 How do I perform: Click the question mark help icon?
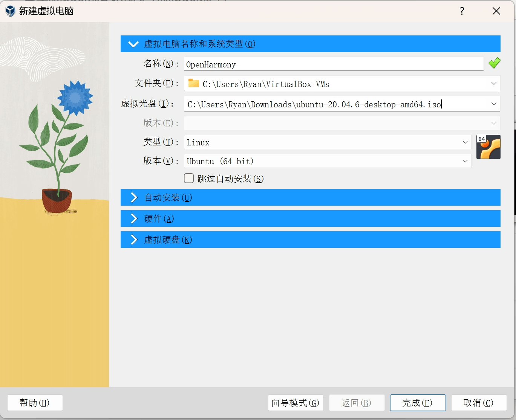462,11
